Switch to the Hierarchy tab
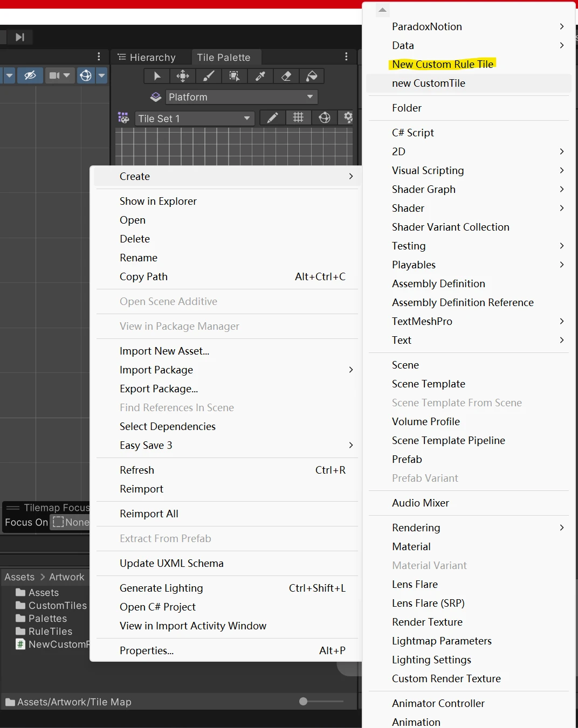 (x=147, y=58)
